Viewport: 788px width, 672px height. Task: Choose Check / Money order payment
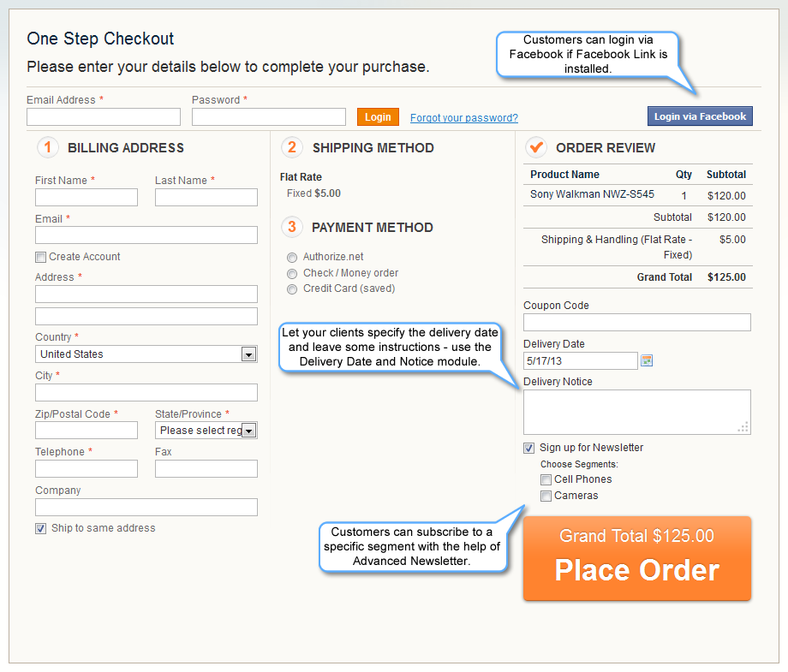click(292, 273)
